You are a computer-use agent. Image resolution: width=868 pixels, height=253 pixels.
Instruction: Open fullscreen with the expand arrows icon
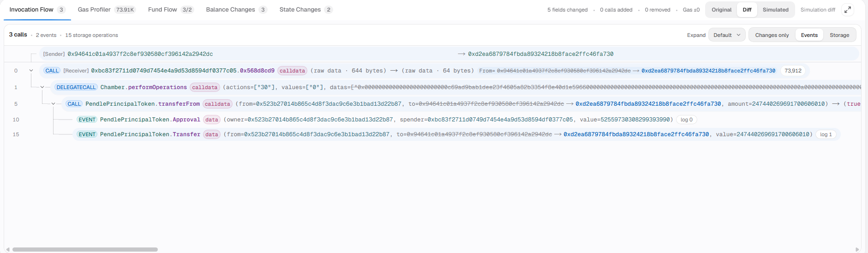tap(848, 10)
